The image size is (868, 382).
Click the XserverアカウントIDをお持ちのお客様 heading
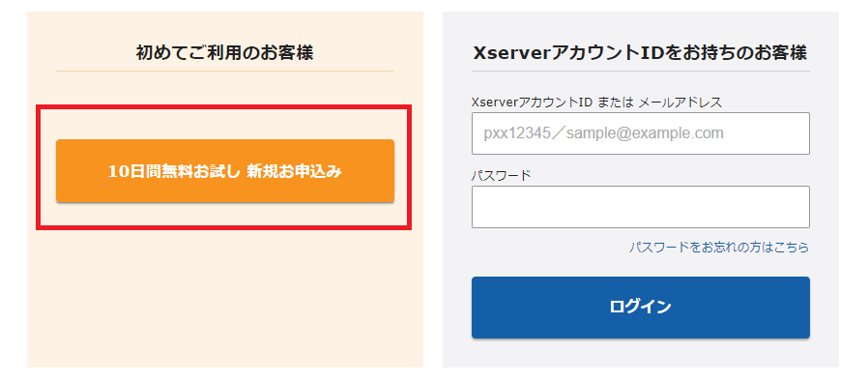click(x=641, y=53)
